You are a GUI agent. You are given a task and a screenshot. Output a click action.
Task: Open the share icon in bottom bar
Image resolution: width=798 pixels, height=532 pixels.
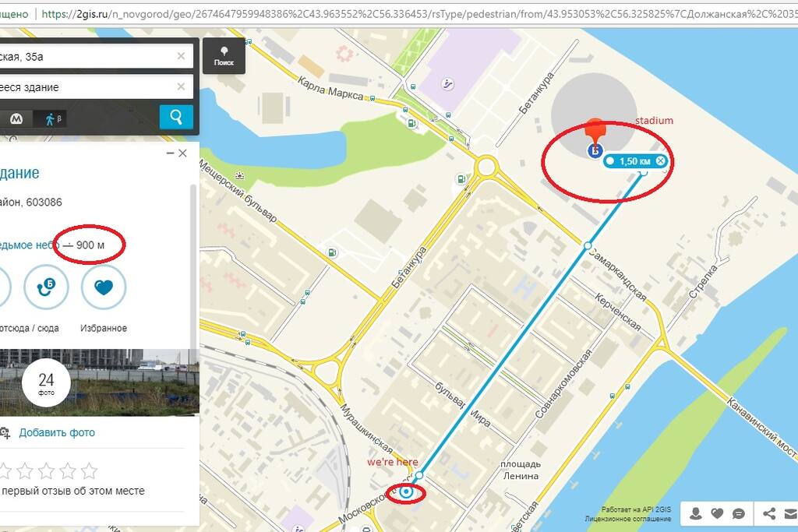(769, 513)
